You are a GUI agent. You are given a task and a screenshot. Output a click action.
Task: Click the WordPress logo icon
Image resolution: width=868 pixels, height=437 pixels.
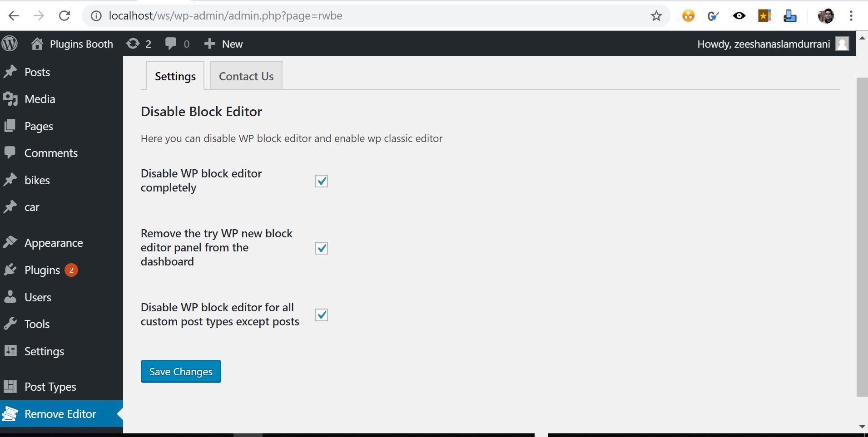click(10, 44)
